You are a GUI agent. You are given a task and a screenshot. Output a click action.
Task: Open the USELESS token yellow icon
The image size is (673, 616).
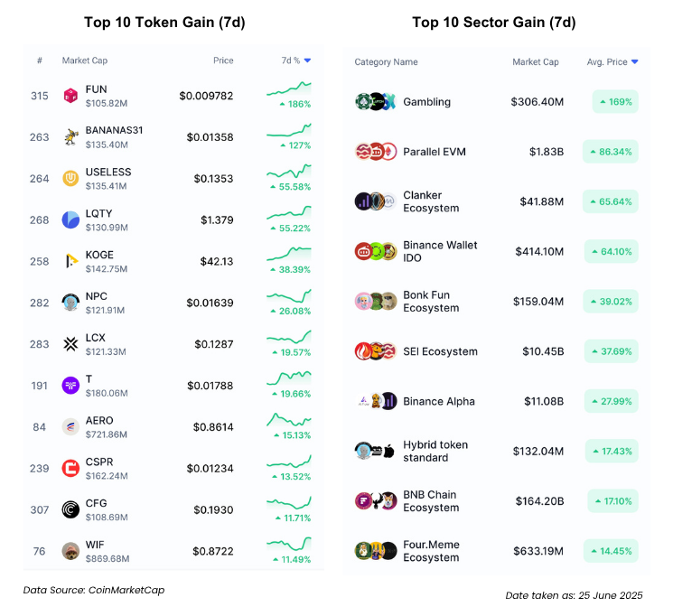[70, 178]
